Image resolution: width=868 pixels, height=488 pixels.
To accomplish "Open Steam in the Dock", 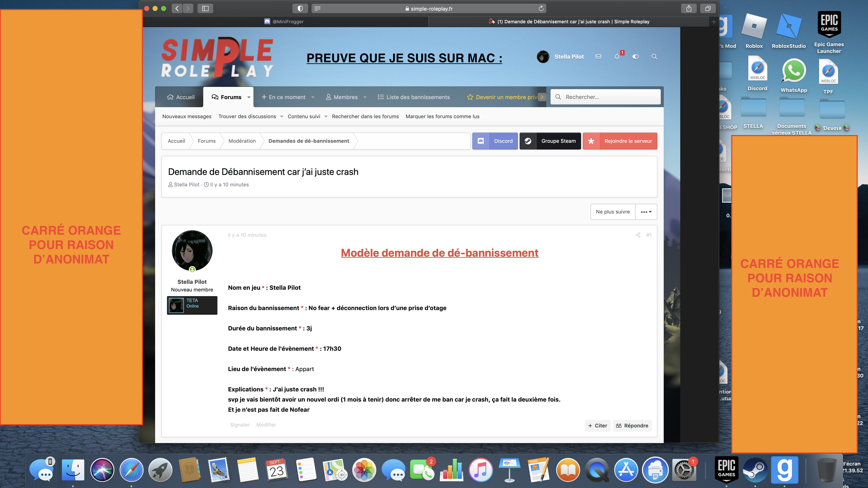I will pos(755,470).
